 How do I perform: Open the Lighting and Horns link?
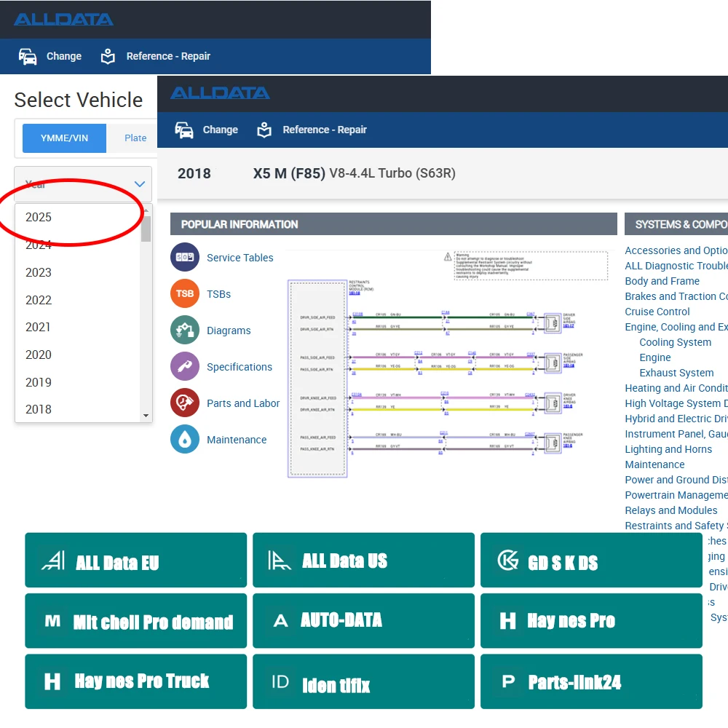668,449
